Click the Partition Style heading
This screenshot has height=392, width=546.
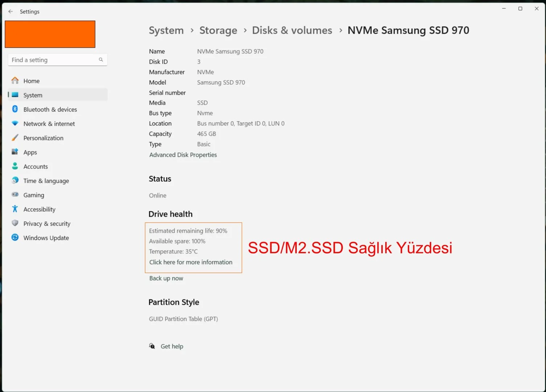(174, 302)
